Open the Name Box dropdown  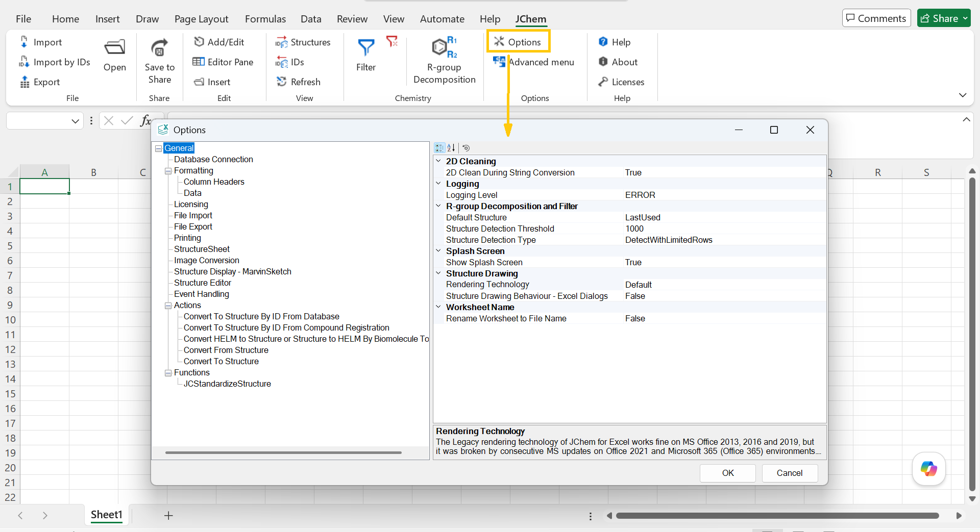[76, 121]
